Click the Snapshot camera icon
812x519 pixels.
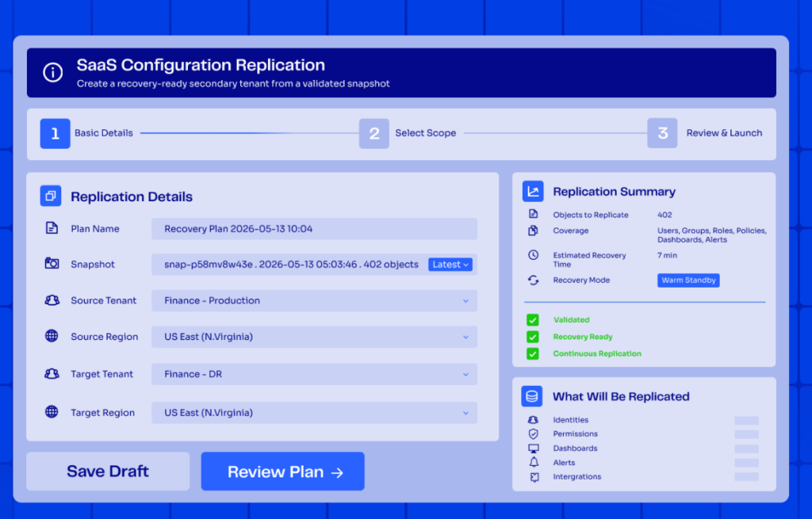[52, 263]
